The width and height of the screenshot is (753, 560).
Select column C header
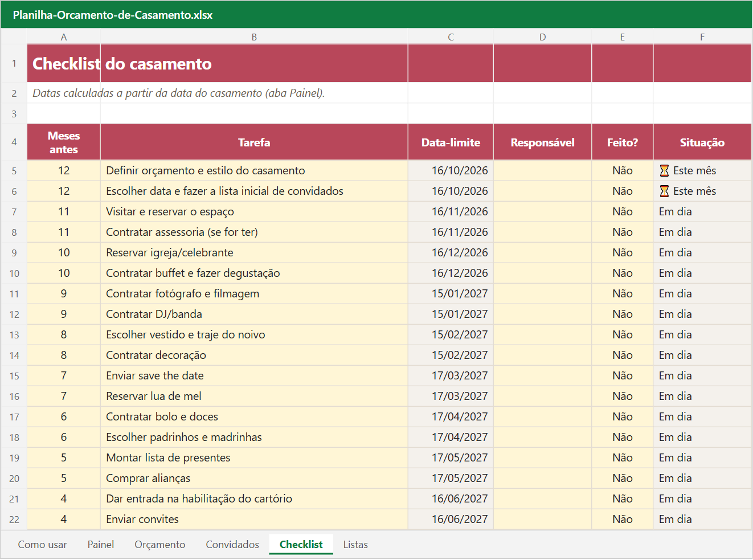(x=451, y=37)
